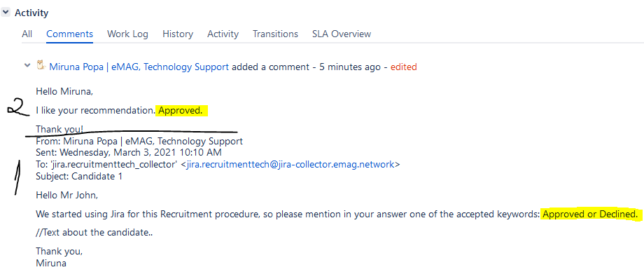
Task: Switch to the Activity tab
Action: pyautogui.click(x=223, y=34)
